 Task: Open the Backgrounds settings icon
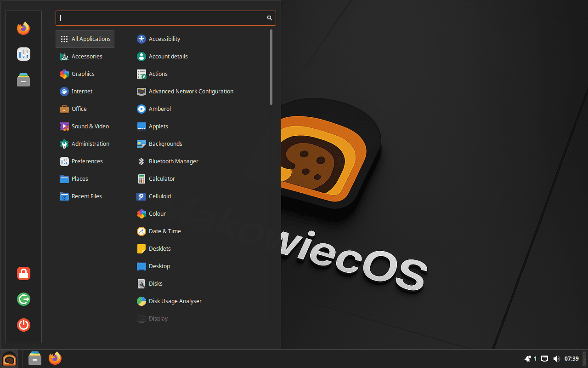coord(141,144)
